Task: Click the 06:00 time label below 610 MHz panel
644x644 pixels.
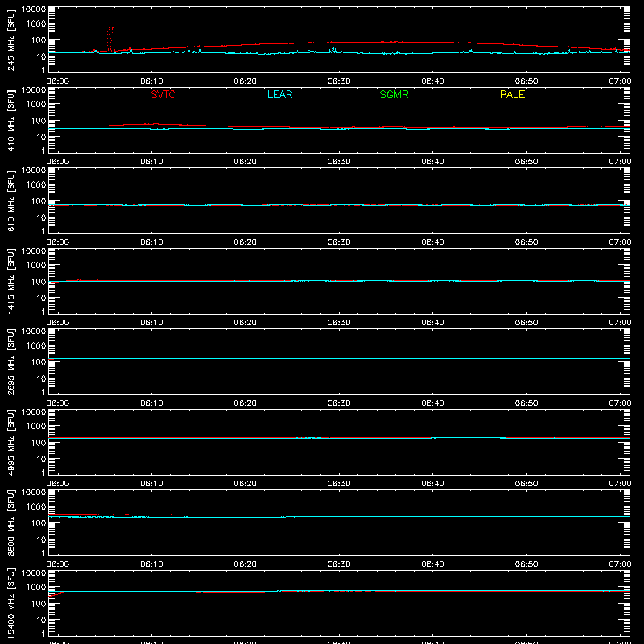Action: [58, 242]
